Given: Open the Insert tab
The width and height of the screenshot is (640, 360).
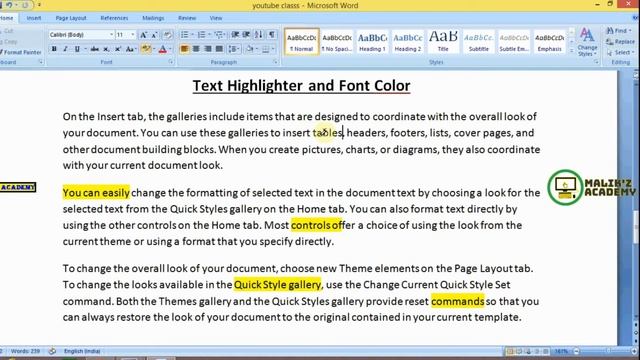Looking at the screenshot, I should pos(34,18).
